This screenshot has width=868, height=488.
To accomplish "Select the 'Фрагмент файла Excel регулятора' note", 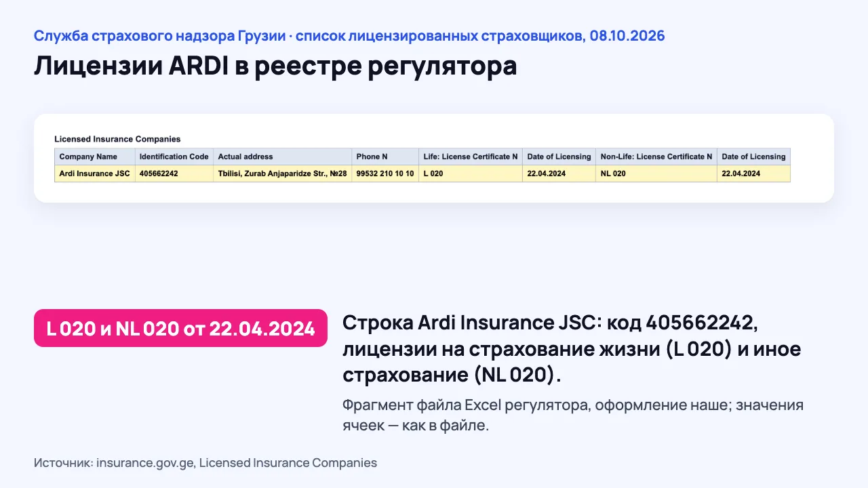I will [x=573, y=415].
